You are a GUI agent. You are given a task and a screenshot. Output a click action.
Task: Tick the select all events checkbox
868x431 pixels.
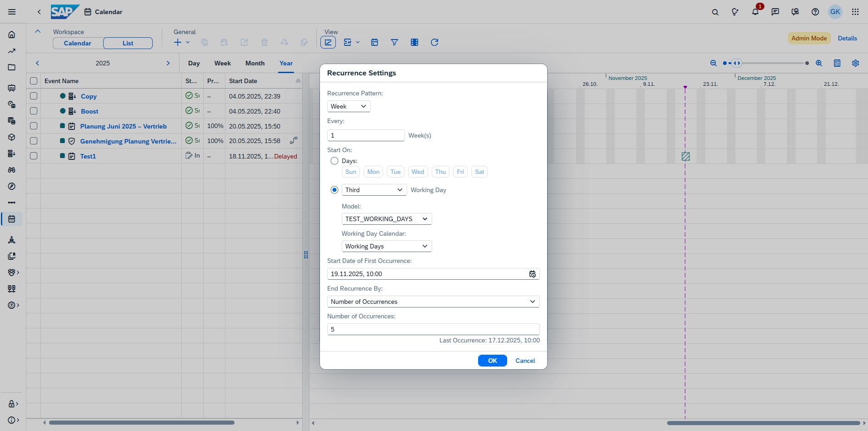click(34, 81)
